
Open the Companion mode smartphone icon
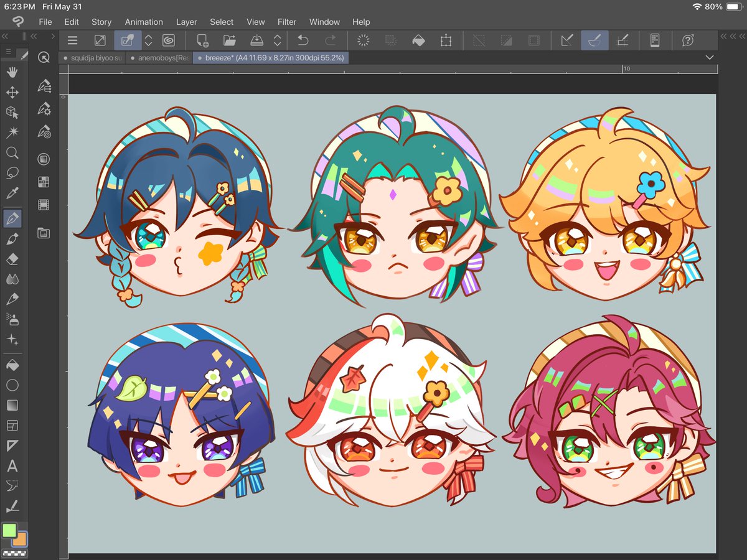click(655, 40)
